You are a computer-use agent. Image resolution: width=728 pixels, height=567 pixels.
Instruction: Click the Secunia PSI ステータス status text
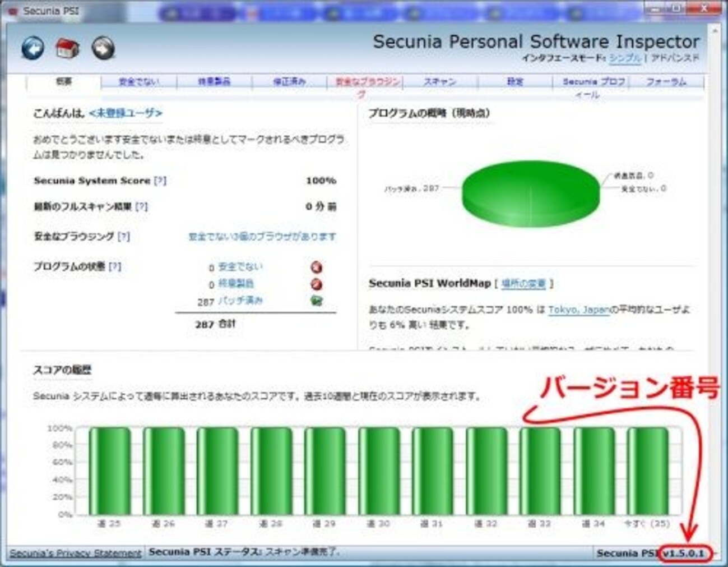[x=244, y=552]
